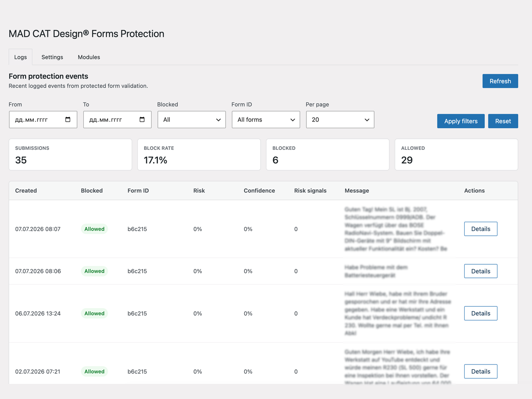The image size is (532, 399).
Task: Select the date 07.07.2026 08:07
Action: pos(38,229)
